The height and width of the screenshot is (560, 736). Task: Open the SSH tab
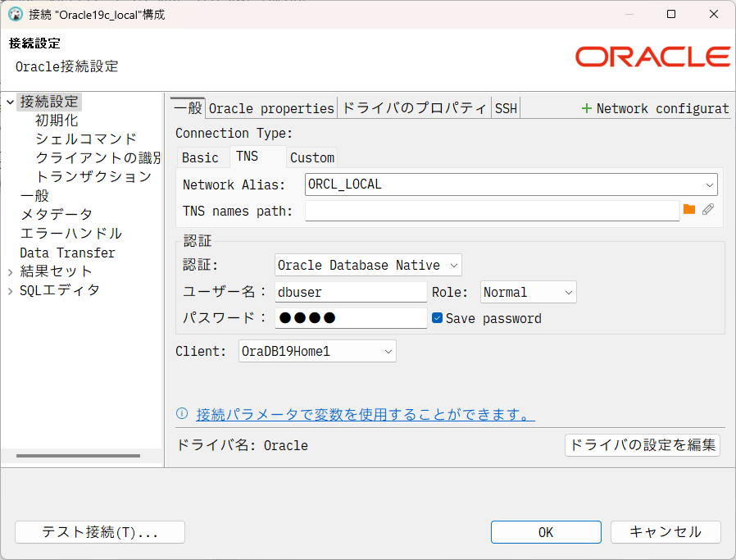pyautogui.click(x=506, y=107)
